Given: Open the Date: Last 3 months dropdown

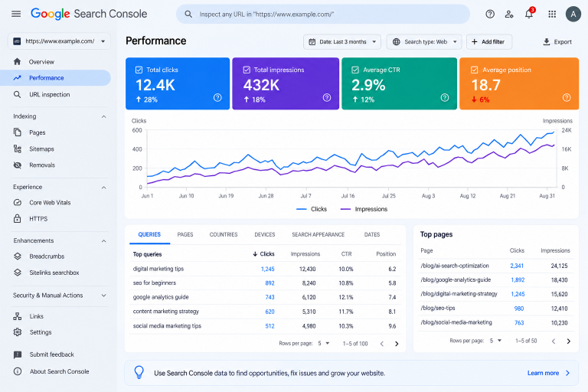Looking at the screenshot, I should [342, 42].
